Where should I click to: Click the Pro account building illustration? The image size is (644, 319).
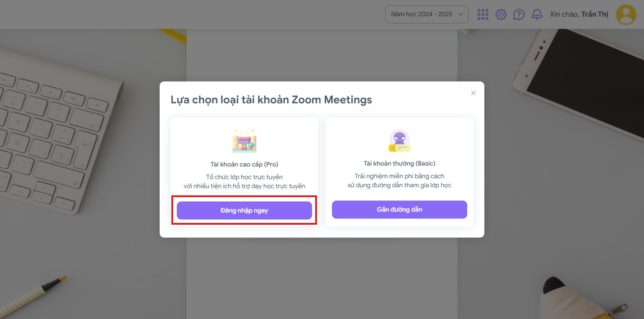click(x=244, y=141)
